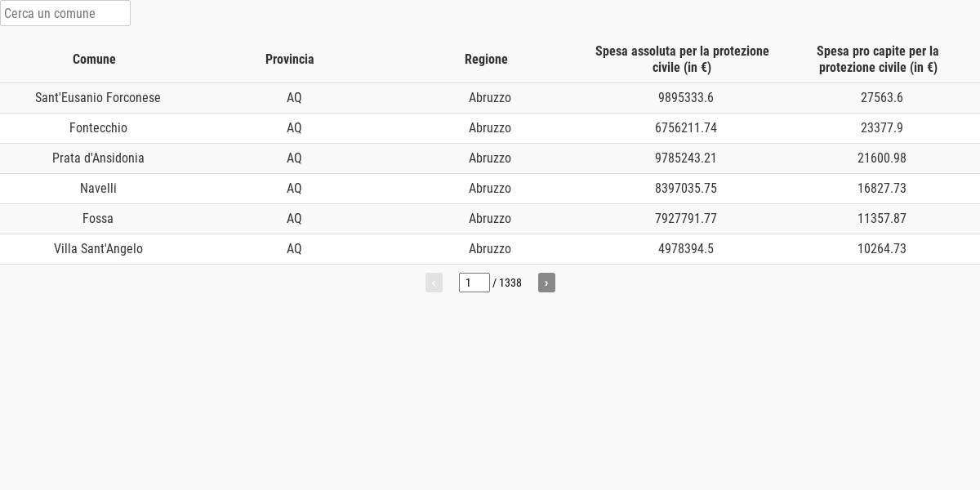The image size is (980, 490).
Task: Click the Fossa comune cell
Action: pos(98,219)
